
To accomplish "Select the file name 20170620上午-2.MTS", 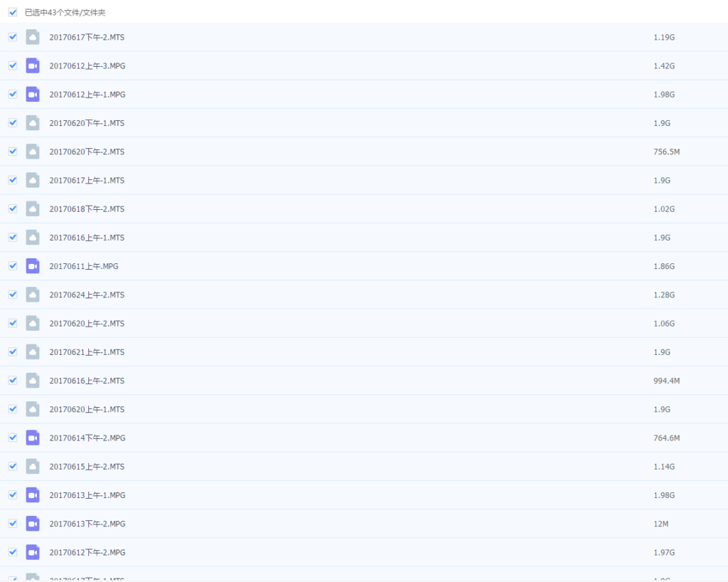I will point(87,324).
